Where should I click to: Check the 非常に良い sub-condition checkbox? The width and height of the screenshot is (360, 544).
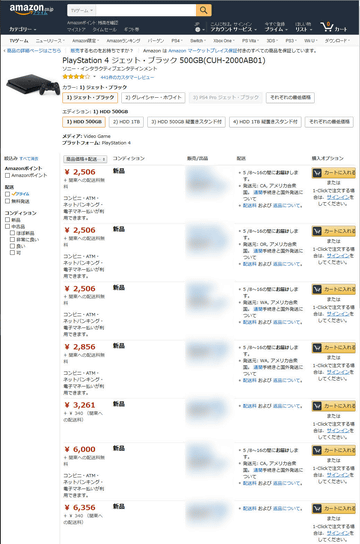(12, 240)
